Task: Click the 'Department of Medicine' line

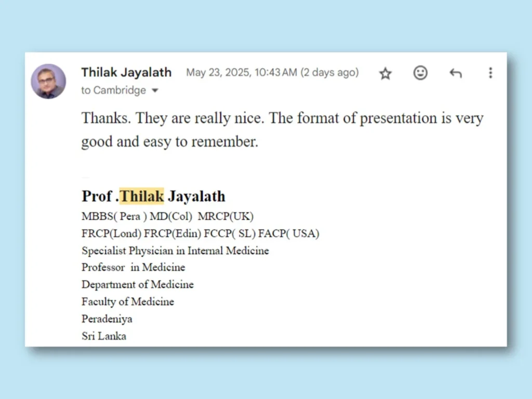Action: 137,284
